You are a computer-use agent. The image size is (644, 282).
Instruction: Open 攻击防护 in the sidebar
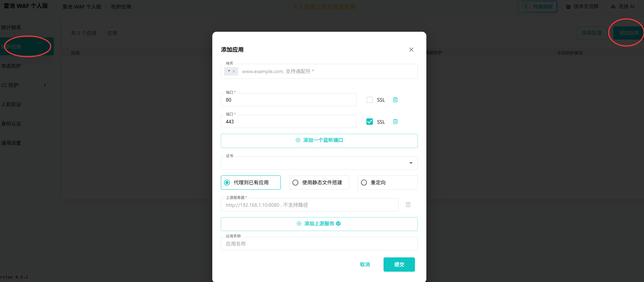point(11,66)
